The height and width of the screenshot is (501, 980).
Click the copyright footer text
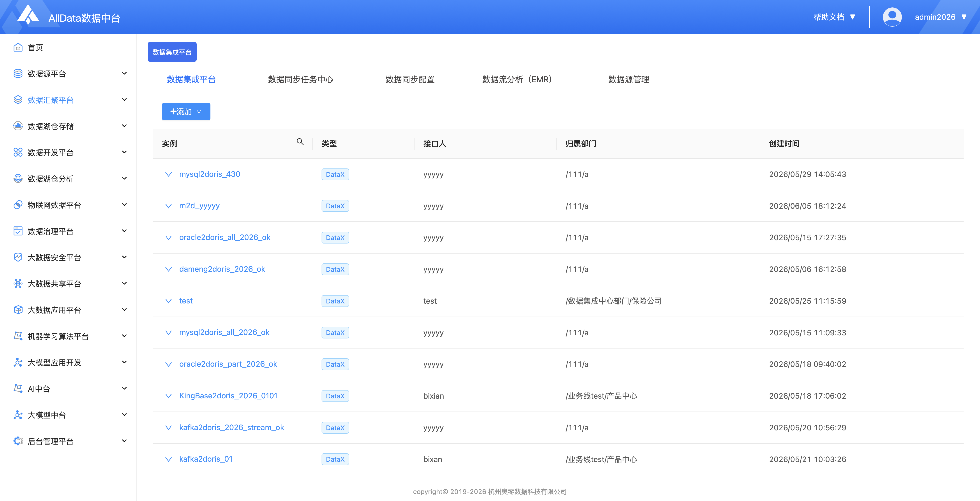point(490,492)
